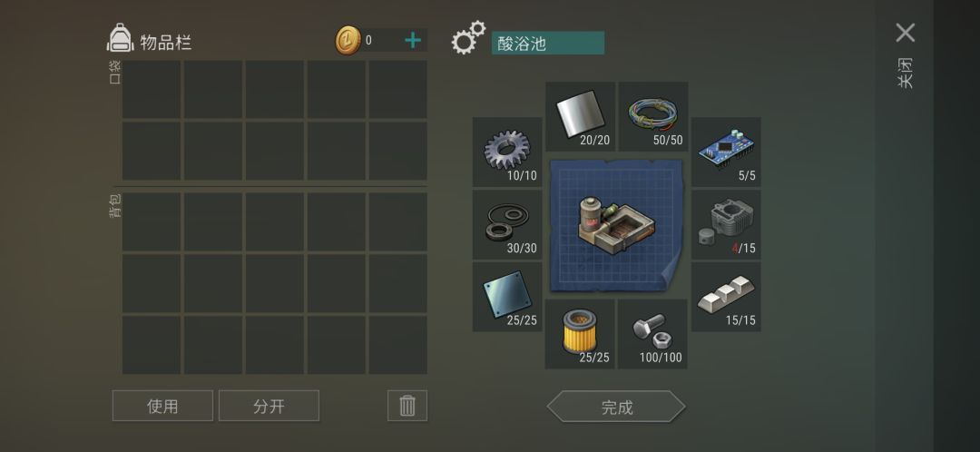This screenshot has height=452, width=980.
Task: Select the metal sheet slot 20/20
Action: (580, 116)
